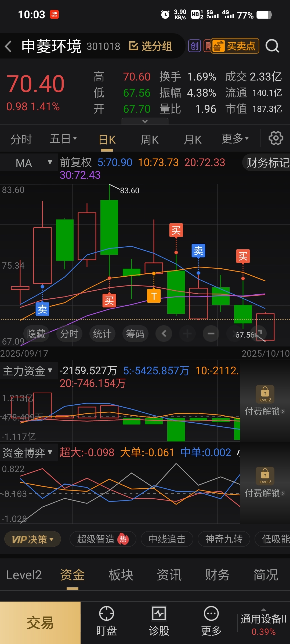
Task: Open the 资金博弈 indicator dropdown
Action: point(29,452)
